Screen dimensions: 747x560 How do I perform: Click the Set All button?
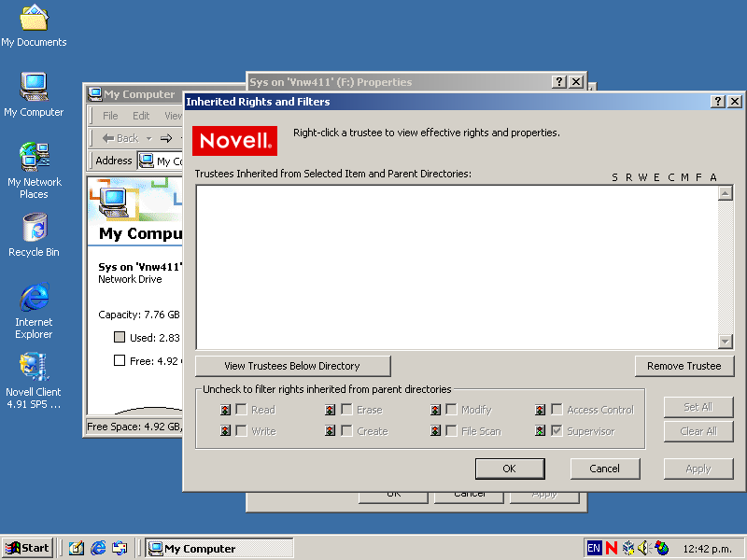pyautogui.click(x=698, y=407)
